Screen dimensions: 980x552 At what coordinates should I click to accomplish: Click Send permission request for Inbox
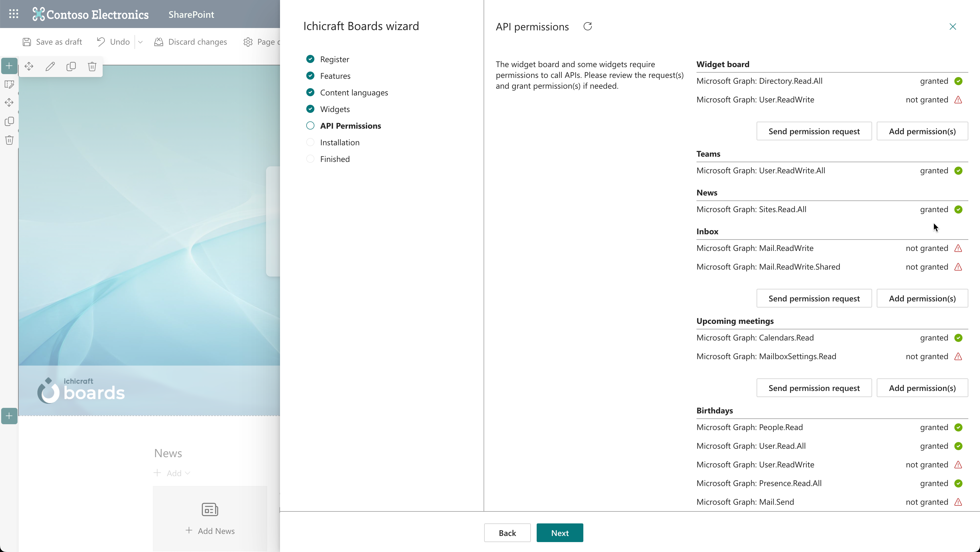814,298
